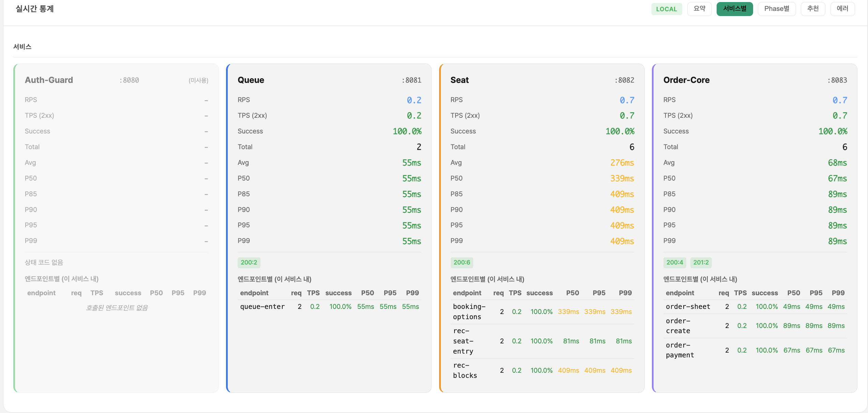This screenshot has height=413, width=868.
Task: Click the 서비스별 tab
Action: point(735,9)
